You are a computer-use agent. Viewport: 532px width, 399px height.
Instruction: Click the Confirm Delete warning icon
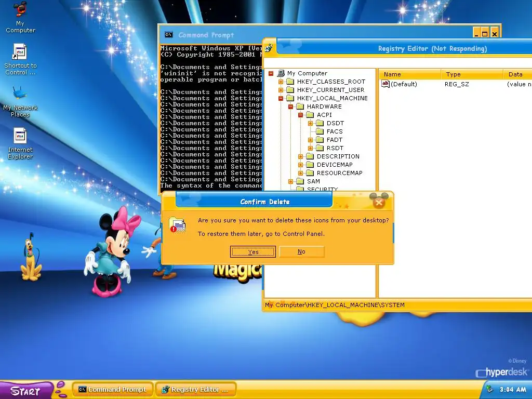pos(177,224)
